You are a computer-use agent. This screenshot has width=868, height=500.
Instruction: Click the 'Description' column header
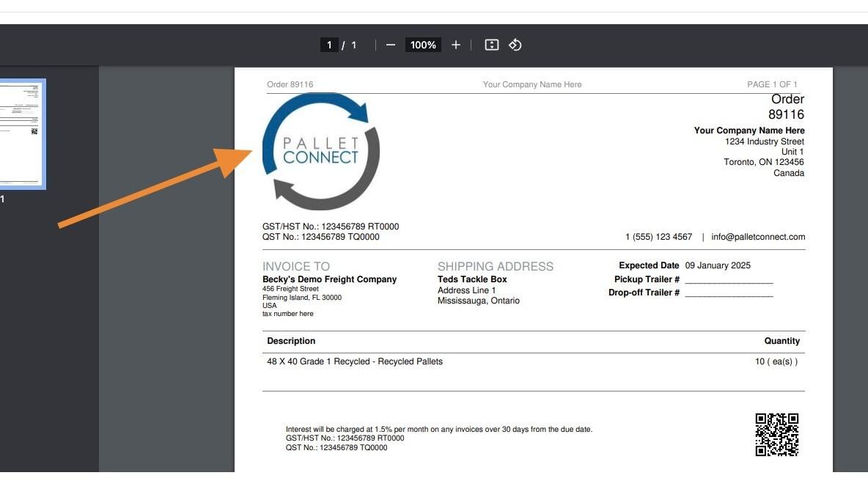(x=291, y=341)
